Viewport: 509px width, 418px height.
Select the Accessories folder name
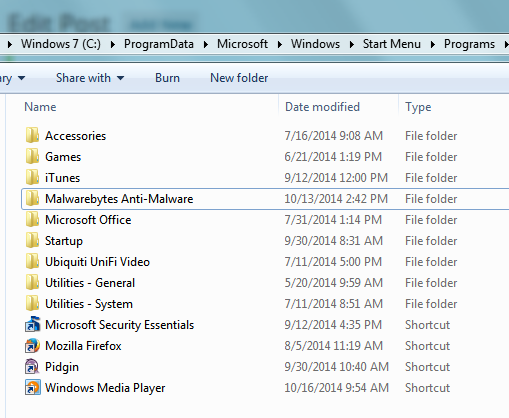click(76, 136)
